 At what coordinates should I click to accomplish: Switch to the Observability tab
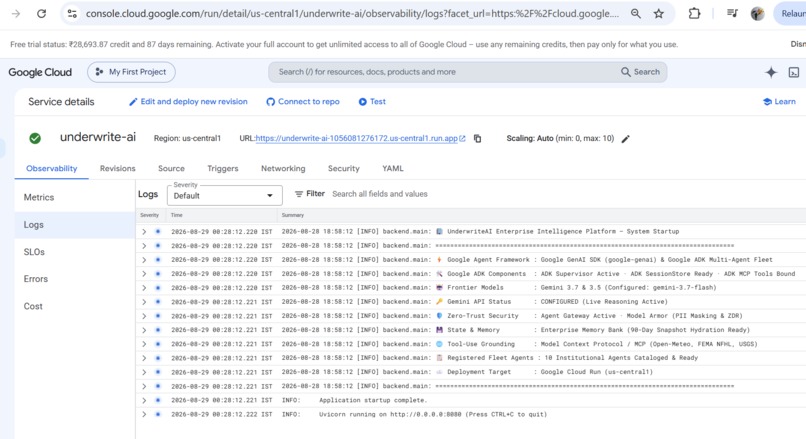coord(51,168)
